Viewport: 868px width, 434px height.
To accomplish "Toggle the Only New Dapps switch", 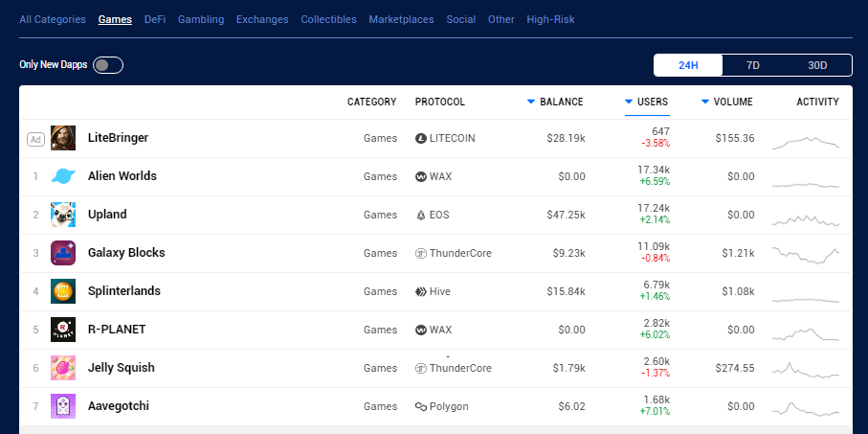I will point(108,65).
